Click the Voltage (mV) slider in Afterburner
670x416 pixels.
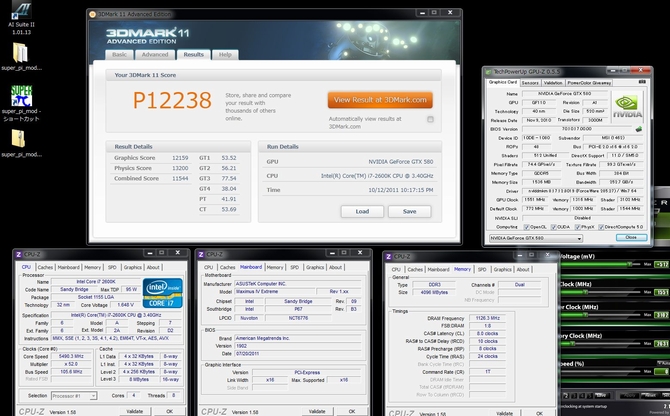[601, 264]
